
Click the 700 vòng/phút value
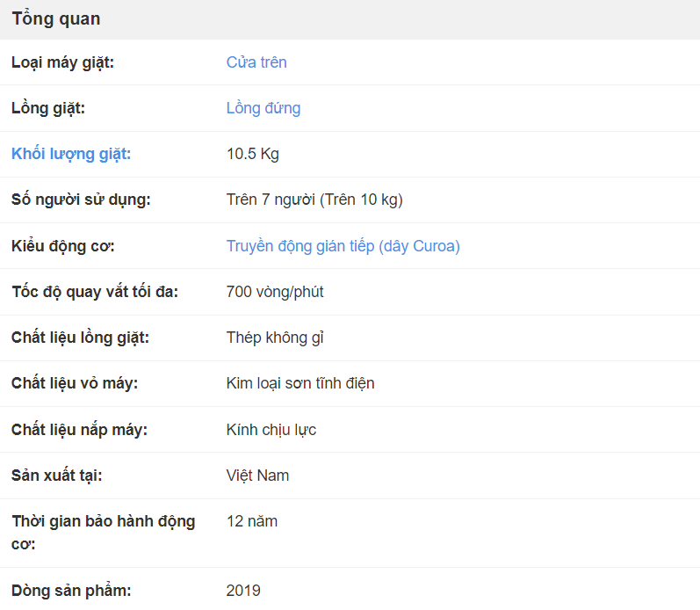(275, 292)
